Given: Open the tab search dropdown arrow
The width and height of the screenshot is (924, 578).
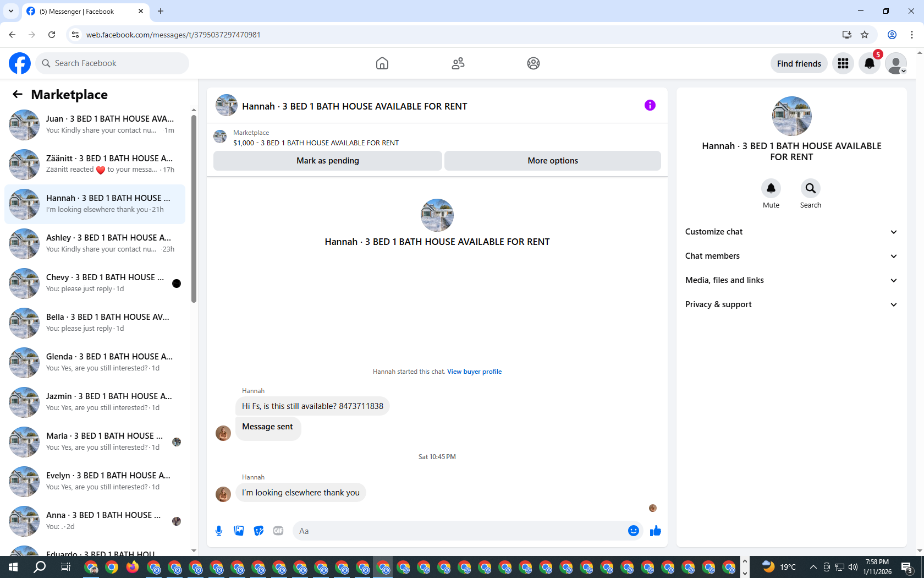Looking at the screenshot, I should click(11, 11).
